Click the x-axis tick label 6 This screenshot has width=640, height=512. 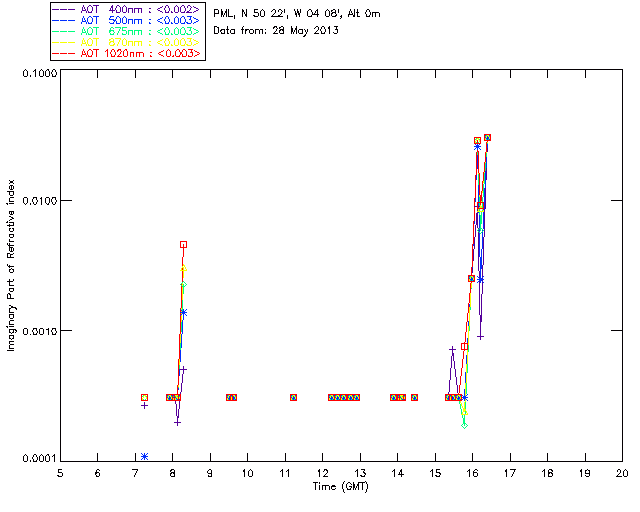pyautogui.click(x=98, y=473)
